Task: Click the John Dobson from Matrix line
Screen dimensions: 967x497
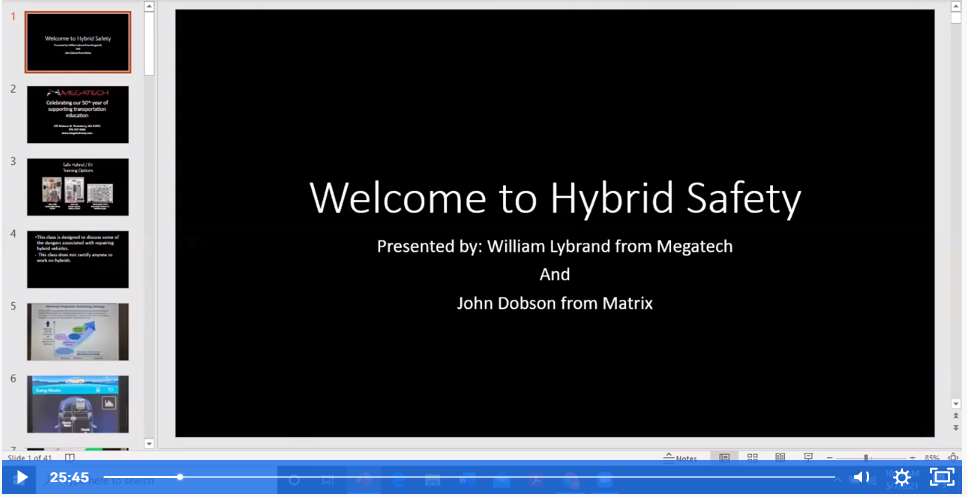Action: coord(554,303)
